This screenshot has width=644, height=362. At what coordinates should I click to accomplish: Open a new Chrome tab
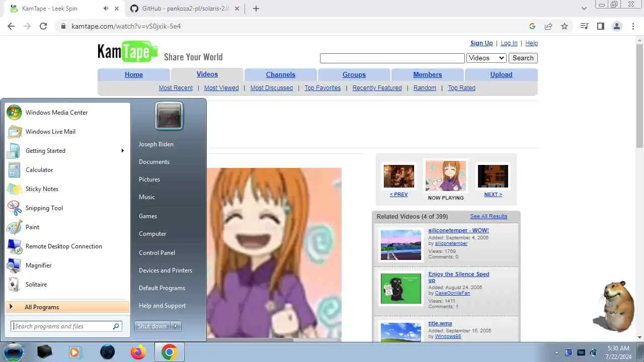[x=256, y=9]
